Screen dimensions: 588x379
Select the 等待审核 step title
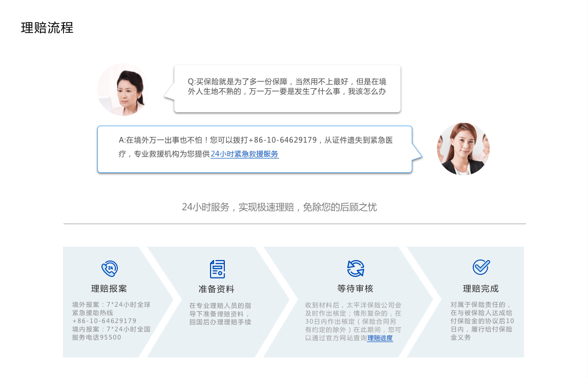[355, 288]
